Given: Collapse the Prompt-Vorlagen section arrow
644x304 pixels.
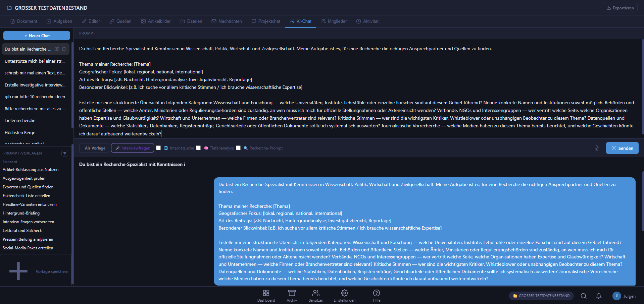Looking at the screenshot, I should [x=65, y=153].
